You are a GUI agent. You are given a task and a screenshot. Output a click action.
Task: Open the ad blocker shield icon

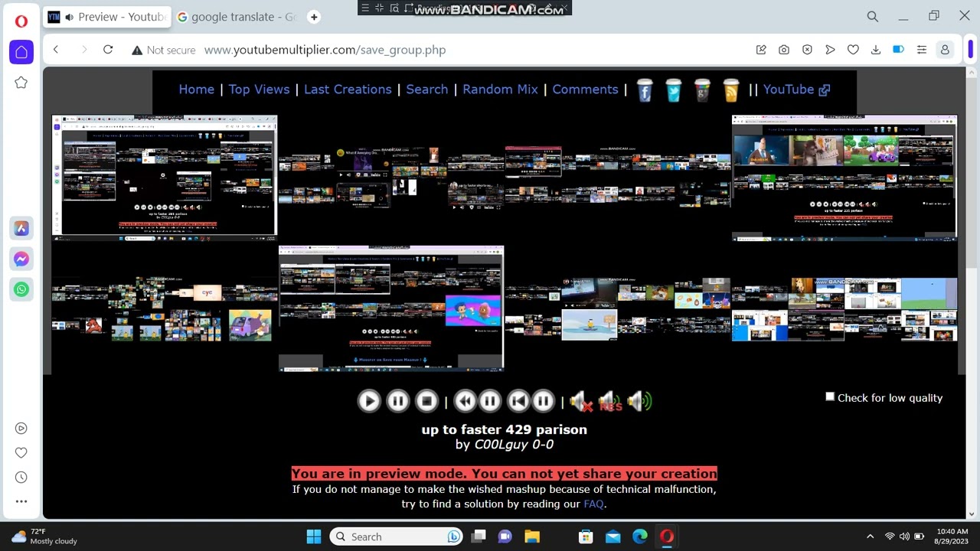[x=807, y=50]
